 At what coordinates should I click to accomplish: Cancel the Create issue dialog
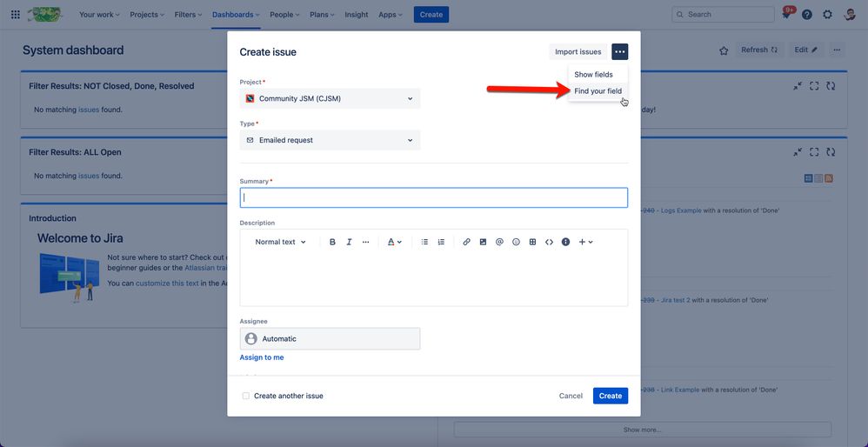[571, 396]
